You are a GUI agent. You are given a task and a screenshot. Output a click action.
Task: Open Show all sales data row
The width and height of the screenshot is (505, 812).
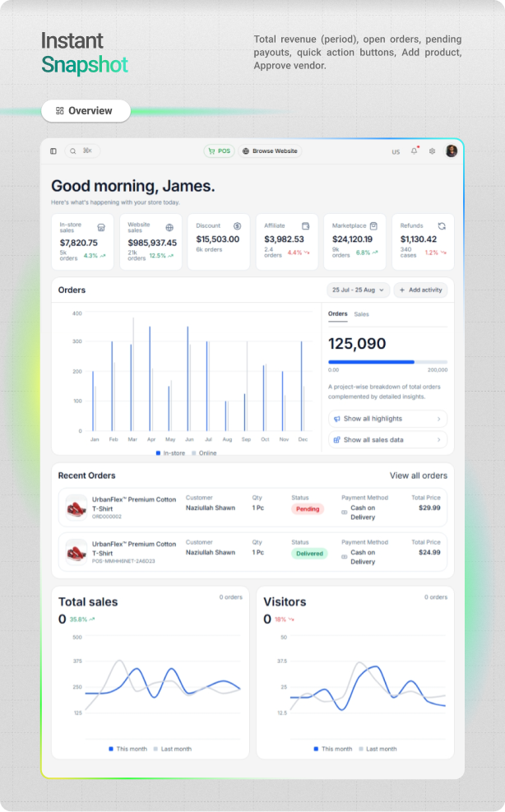pos(388,439)
